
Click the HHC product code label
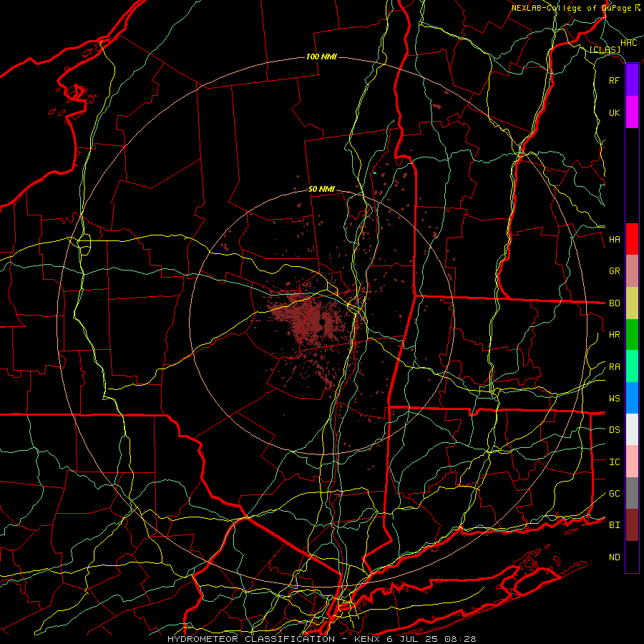click(x=628, y=43)
